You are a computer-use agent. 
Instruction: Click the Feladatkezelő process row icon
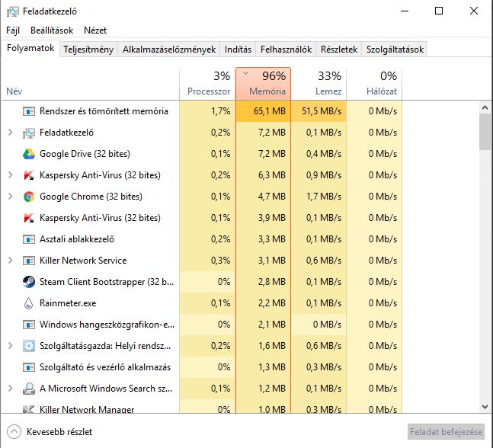[29, 133]
